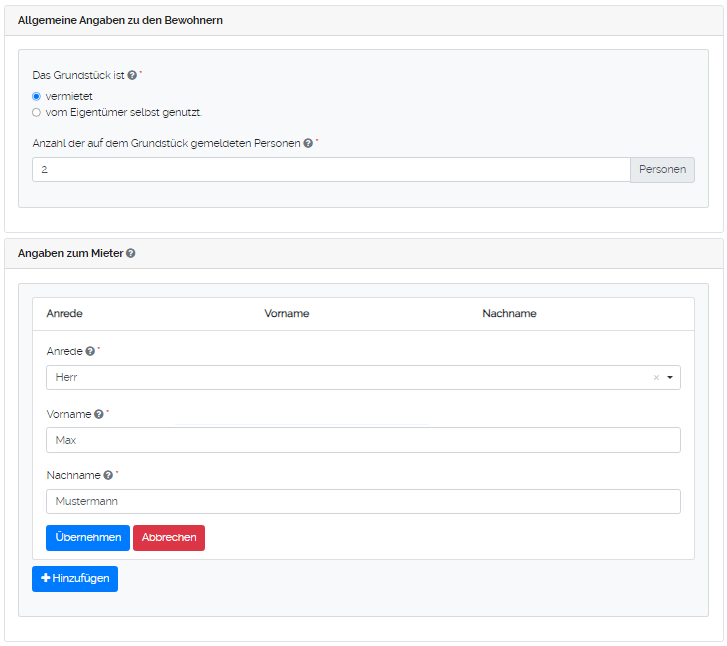Click help icon beside the Nachname field label
The image size is (727, 646).
pyautogui.click(x=108, y=476)
